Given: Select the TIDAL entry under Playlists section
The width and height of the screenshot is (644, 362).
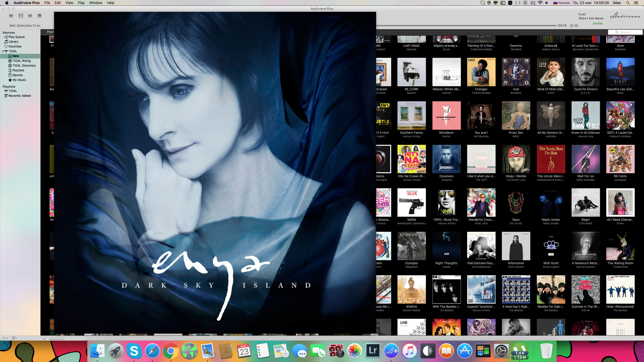Looking at the screenshot, I should (x=13, y=91).
